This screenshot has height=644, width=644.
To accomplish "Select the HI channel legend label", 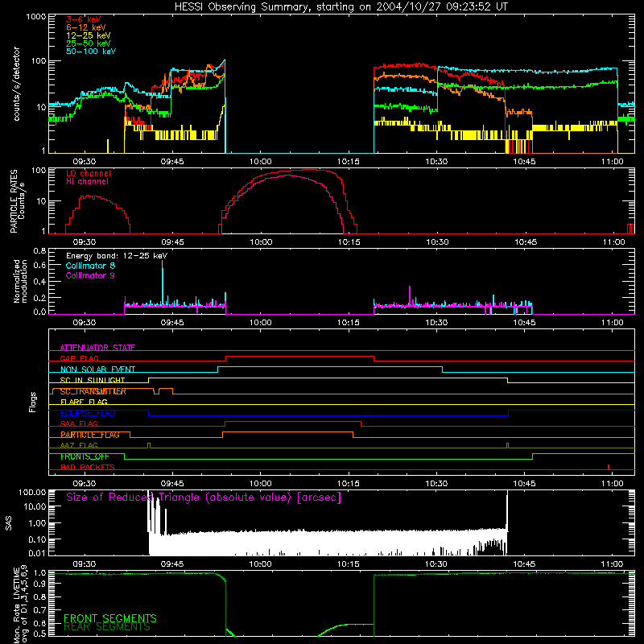I will (x=87, y=182).
